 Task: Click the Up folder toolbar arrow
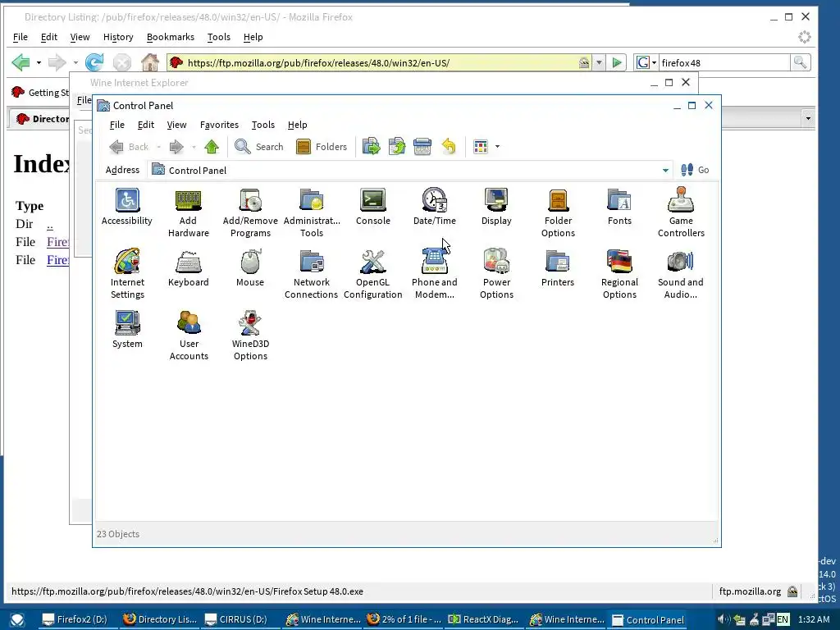(x=212, y=147)
